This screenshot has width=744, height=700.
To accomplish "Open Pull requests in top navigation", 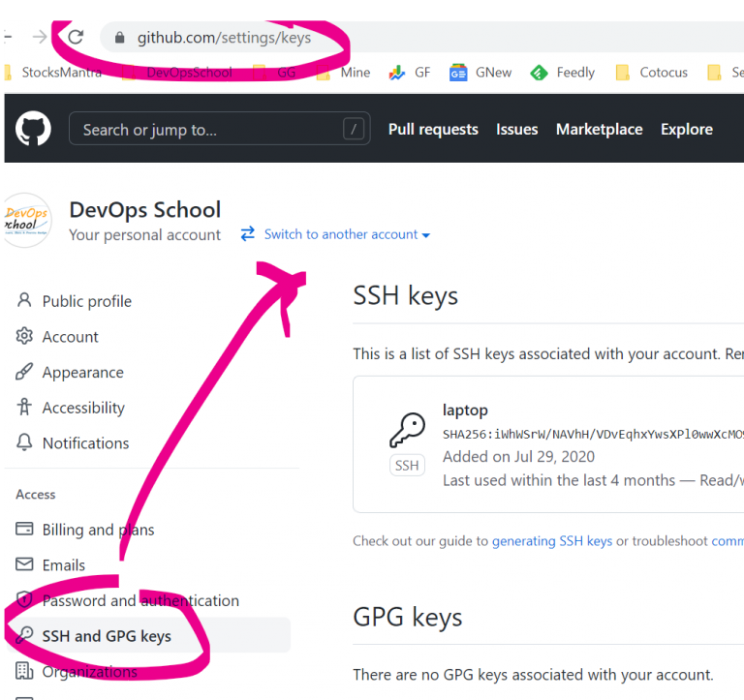I will point(433,129).
